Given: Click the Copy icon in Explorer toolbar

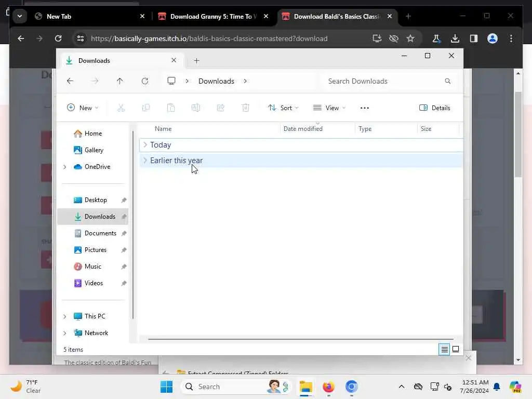Looking at the screenshot, I should [x=146, y=108].
